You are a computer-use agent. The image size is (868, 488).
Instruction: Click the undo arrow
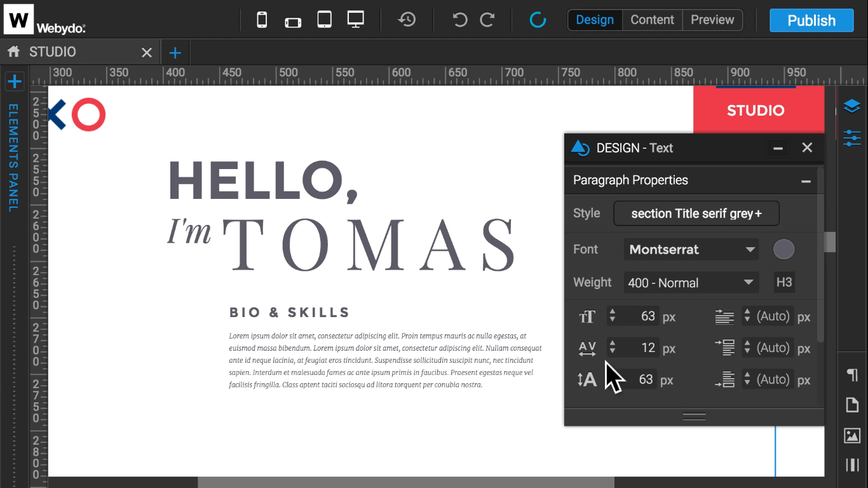[459, 20]
